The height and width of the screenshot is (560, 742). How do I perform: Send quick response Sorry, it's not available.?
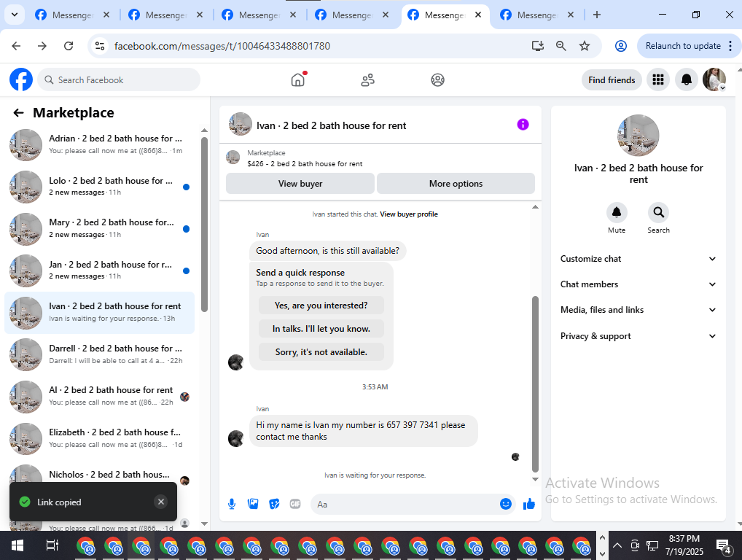pos(321,352)
